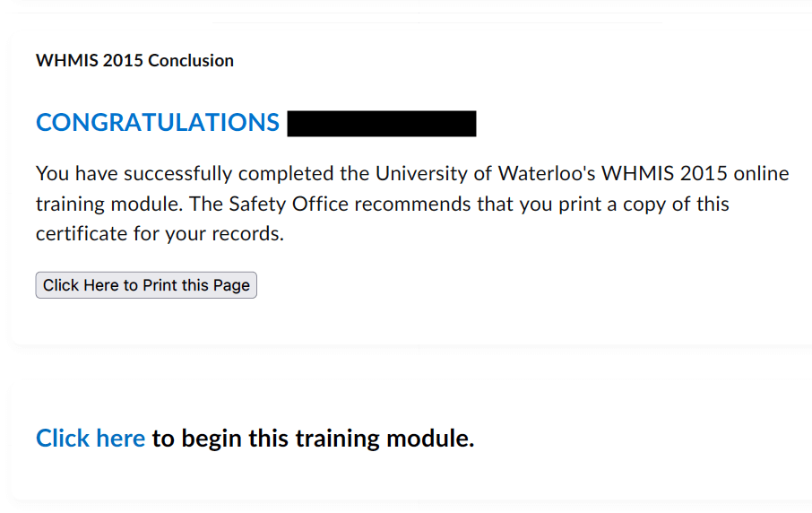Click 'certificate for your records.' line
The width and height of the screenshot is (812, 513).
(x=160, y=234)
